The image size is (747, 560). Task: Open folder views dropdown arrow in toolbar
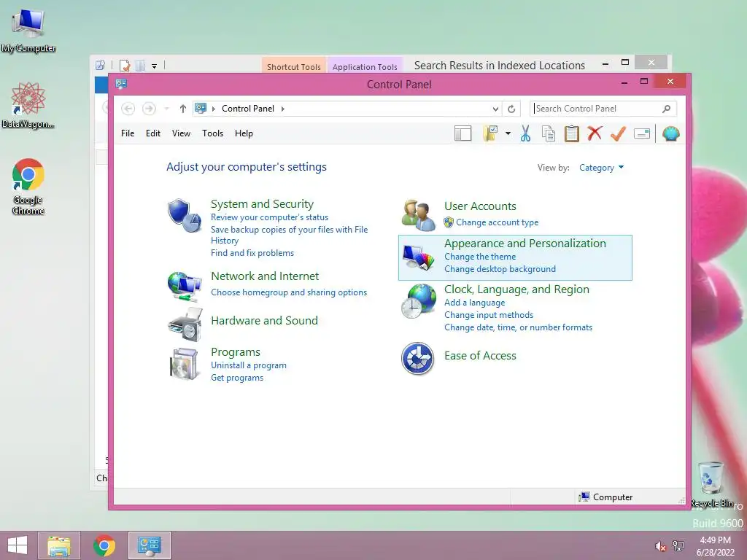pos(508,134)
